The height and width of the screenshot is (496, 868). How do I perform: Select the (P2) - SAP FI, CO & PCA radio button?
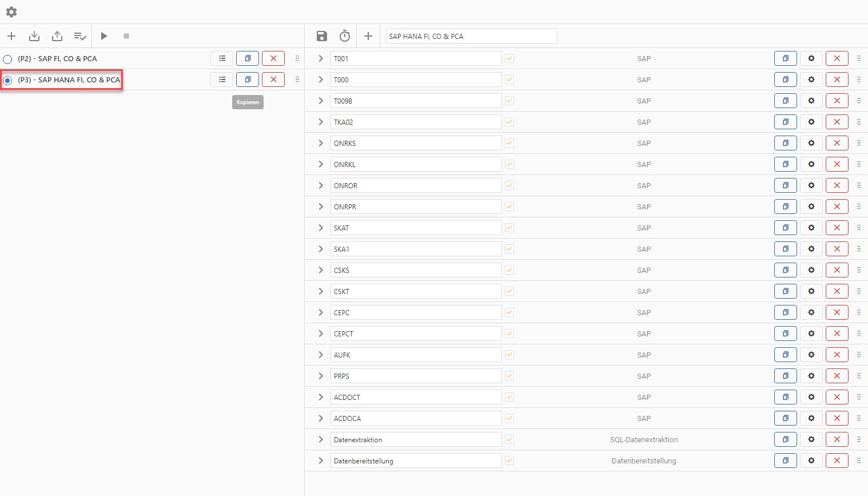[x=7, y=58]
